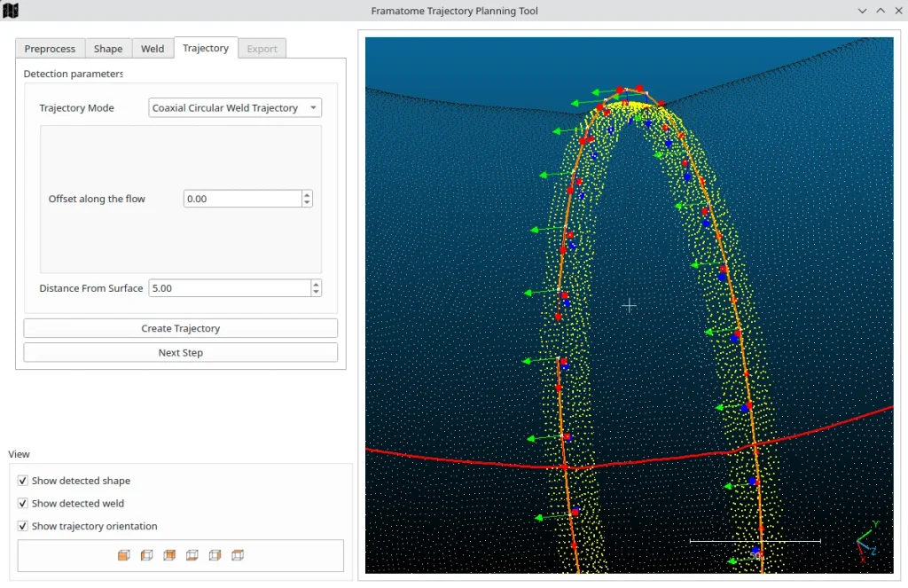Focus the Distance From Surface field
This screenshot has height=588, width=908.
(x=230, y=288)
